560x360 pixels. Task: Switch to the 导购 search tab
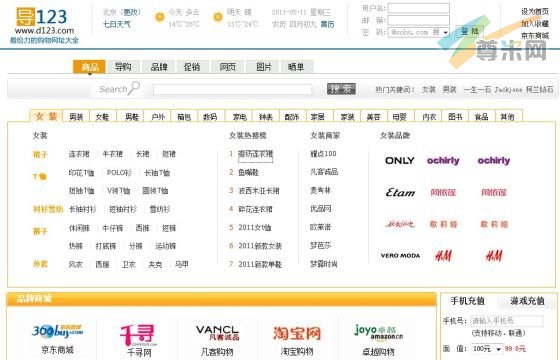(123, 66)
